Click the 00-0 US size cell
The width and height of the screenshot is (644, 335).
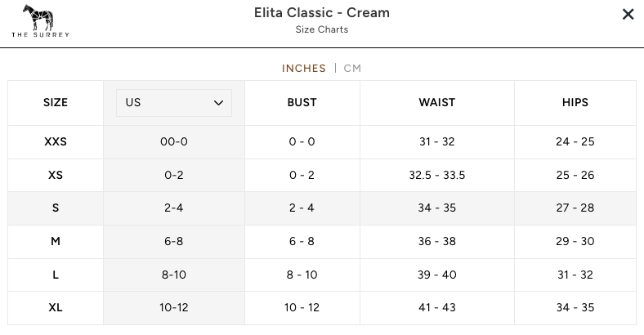[x=173, y=142]
